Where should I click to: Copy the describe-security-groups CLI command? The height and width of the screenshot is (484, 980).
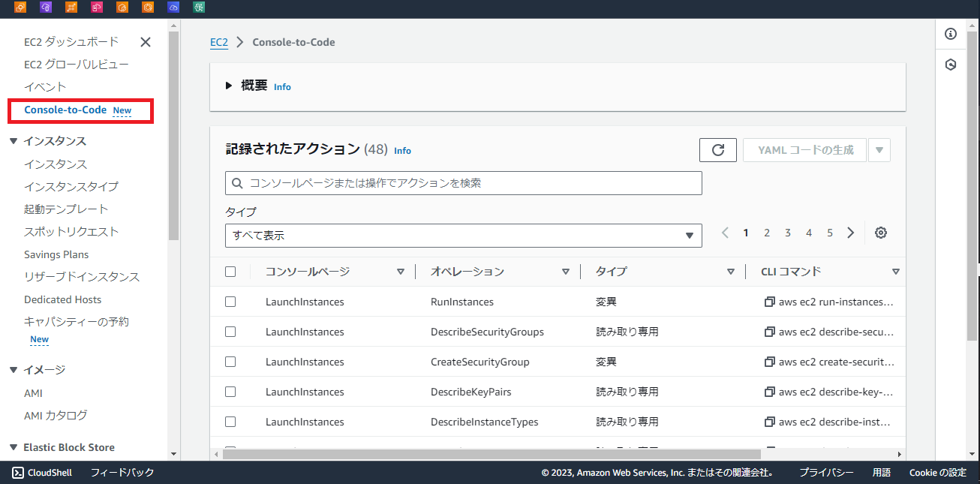click(x=769, y=332)
